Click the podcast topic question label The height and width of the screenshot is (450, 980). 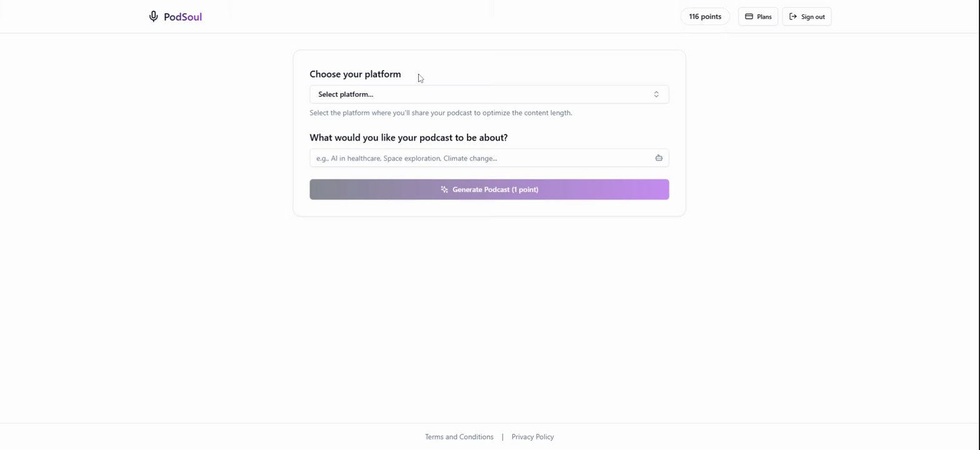408,137
